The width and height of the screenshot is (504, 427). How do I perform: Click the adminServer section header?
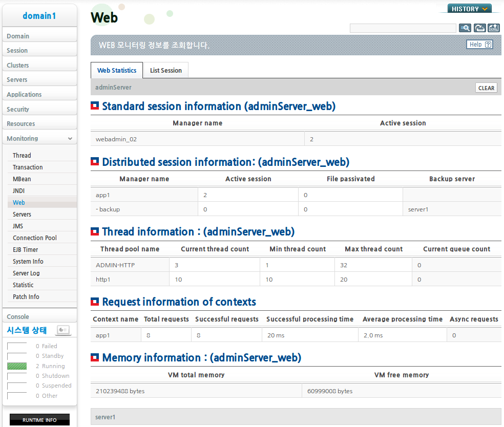[x=296, y=87]
